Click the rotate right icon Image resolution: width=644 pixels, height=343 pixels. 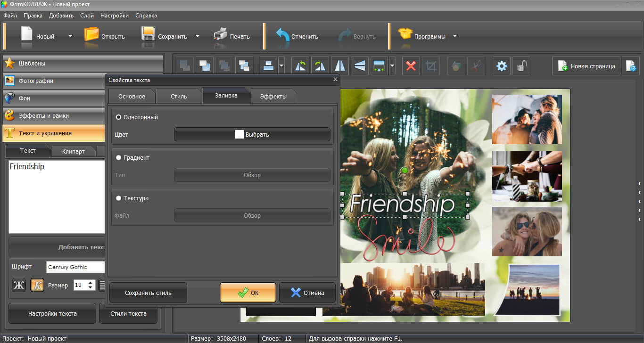click(x=320, y=66)
